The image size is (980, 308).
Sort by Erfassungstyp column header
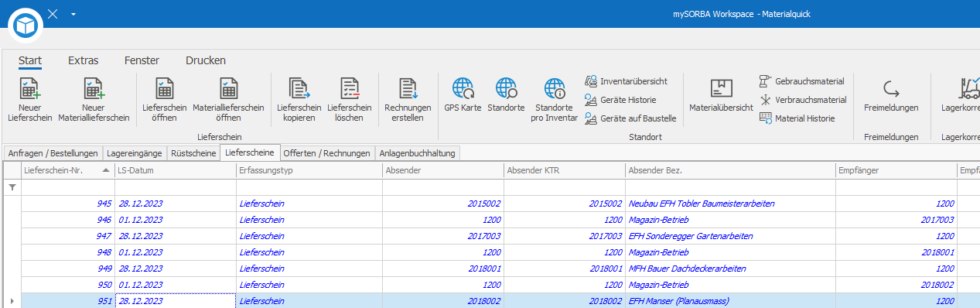[x=309, y=170]
